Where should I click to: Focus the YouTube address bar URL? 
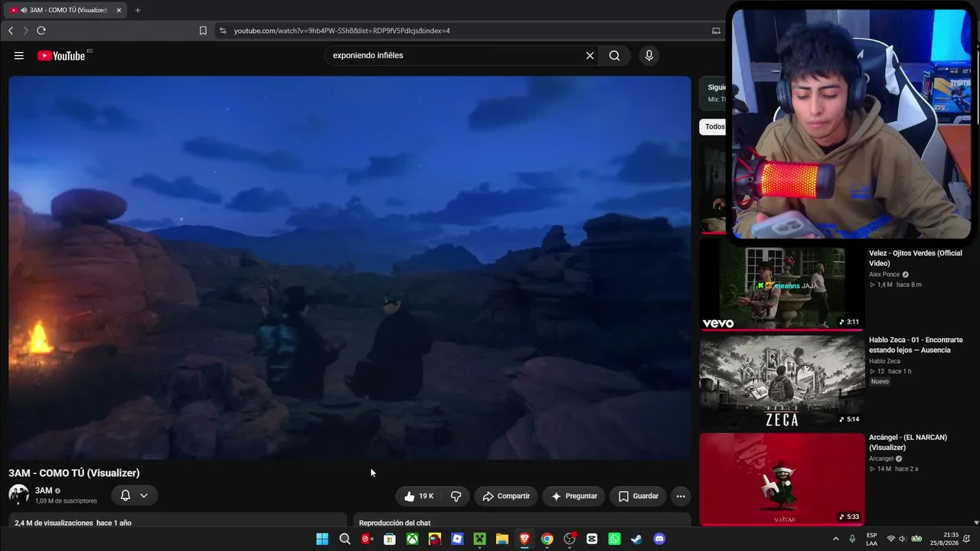341,31
